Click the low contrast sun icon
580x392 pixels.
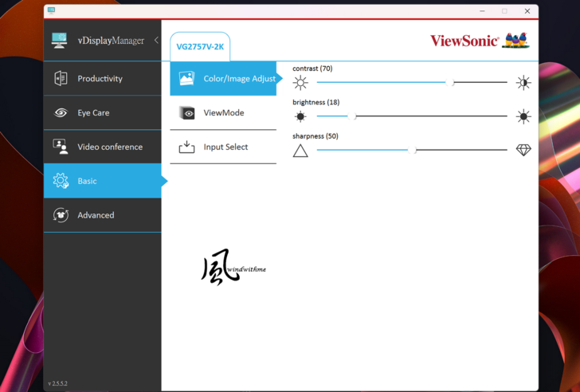tap(300, 83)
